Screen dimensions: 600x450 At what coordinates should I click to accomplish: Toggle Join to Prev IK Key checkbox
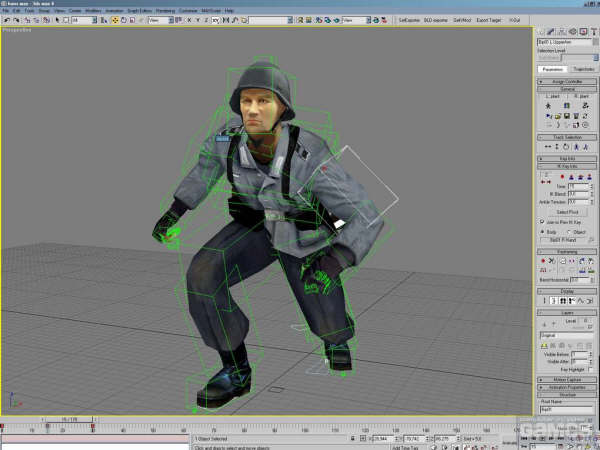(x=542, y=222)
